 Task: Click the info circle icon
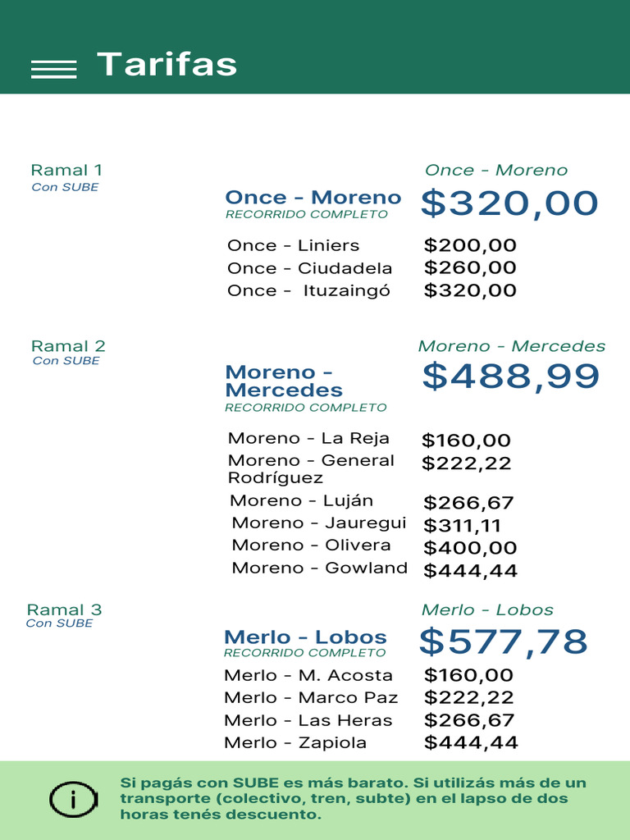(74, 799)
